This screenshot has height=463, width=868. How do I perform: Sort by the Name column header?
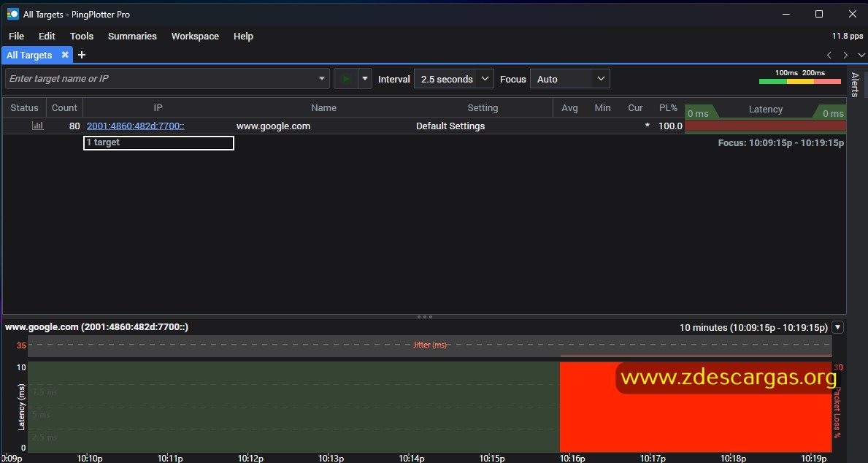[323, 108]
